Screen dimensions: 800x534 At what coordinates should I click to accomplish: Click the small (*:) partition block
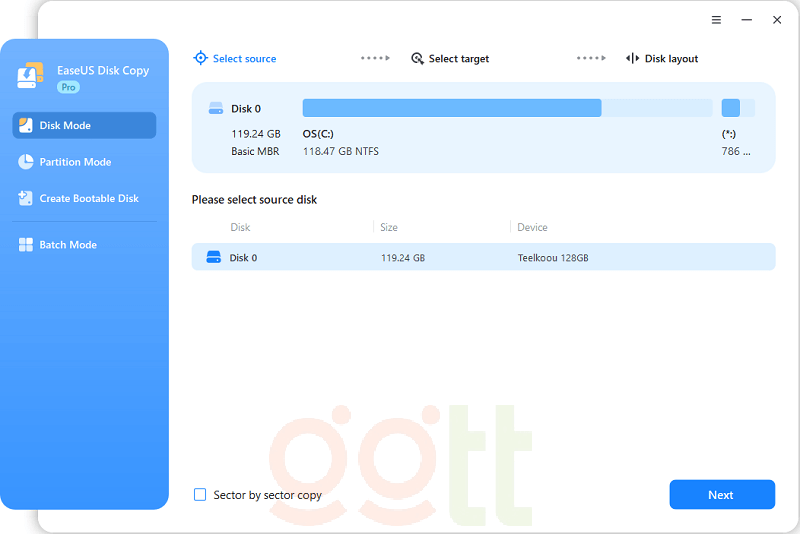pyautogui.click(x=731, y=108)
